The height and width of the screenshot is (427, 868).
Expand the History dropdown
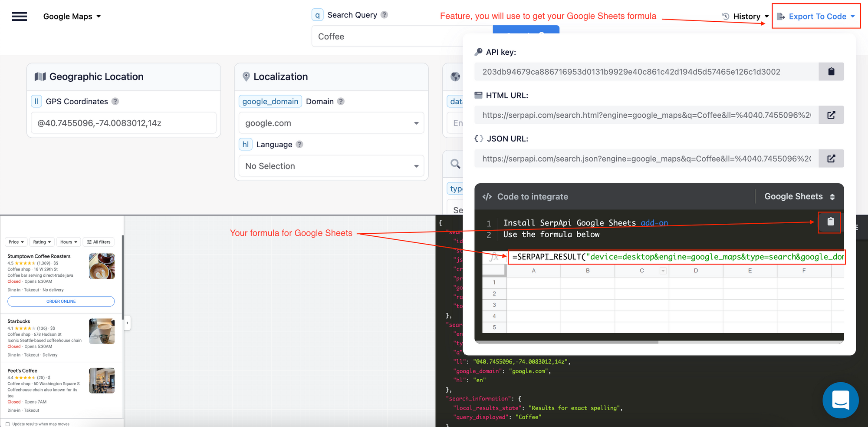[746, 17]
